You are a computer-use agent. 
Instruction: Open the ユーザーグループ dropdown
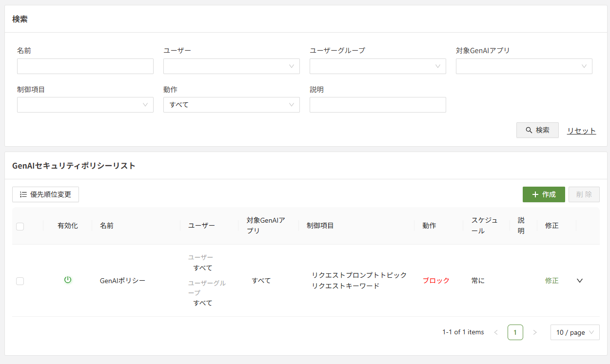[377, 66]
